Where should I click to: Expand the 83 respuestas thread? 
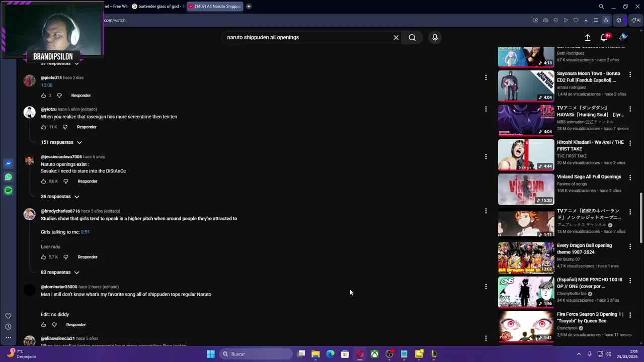click(x=60, y=273)
